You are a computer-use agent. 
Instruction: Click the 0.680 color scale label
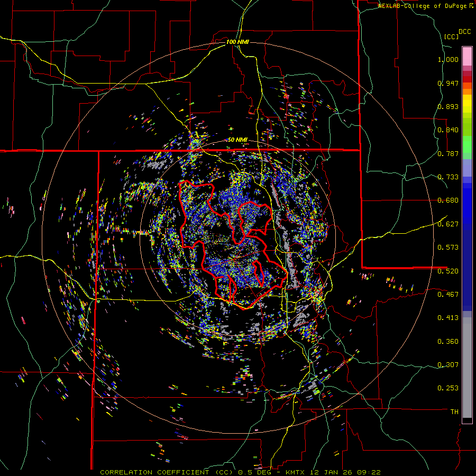pos(448,200)
